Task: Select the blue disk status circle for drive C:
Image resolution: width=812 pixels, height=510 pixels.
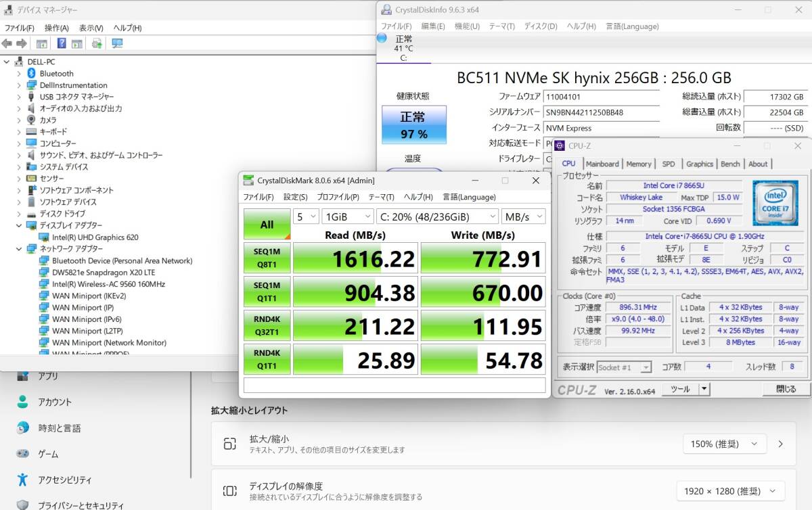Action: [x=382, y=39]
